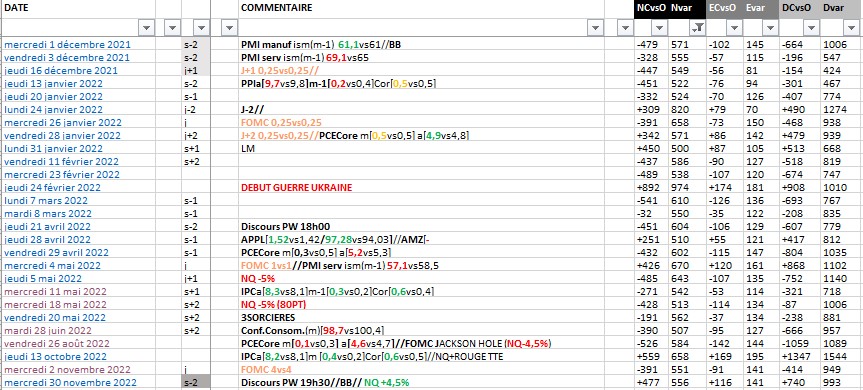Select the DATE header cell
Image resolution: width=863 pixels, height=390 pixels.
78,8
